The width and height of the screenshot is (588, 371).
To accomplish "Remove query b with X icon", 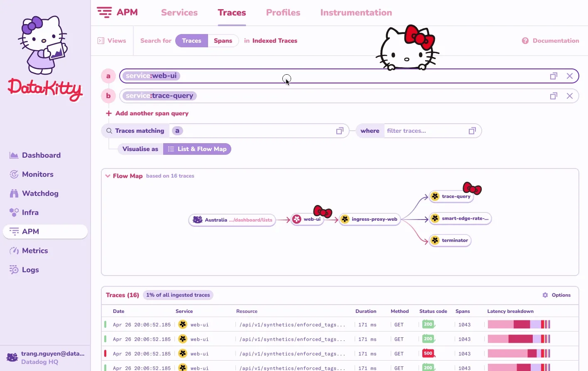I will pyautogui.click(x=570, y=96).
